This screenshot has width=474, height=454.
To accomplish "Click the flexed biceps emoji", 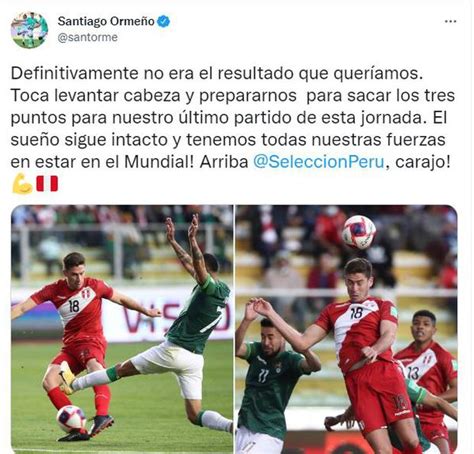I will (x=22, y=184).
